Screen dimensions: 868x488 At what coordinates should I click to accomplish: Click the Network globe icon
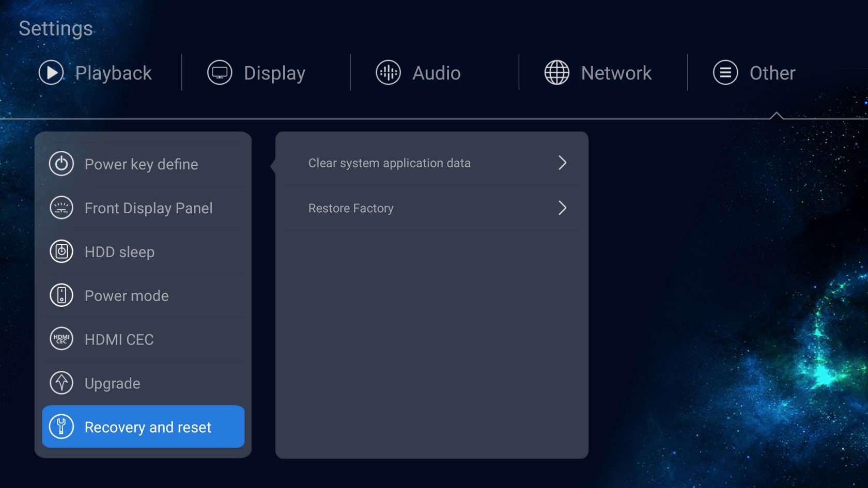point(557,73)
